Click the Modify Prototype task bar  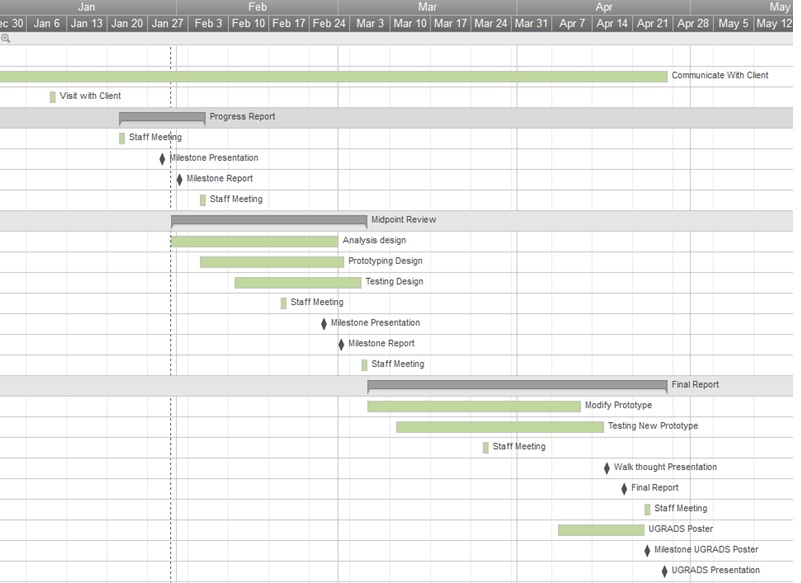click(473, 406)
